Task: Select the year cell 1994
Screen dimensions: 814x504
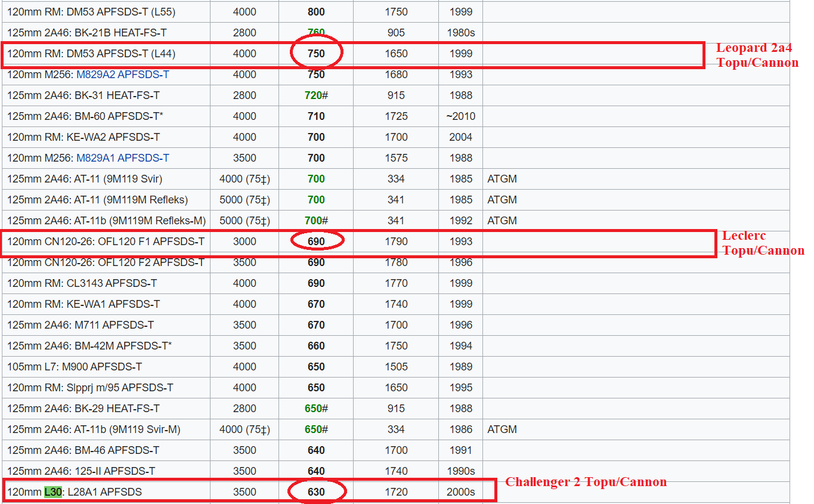Action: 461,346
